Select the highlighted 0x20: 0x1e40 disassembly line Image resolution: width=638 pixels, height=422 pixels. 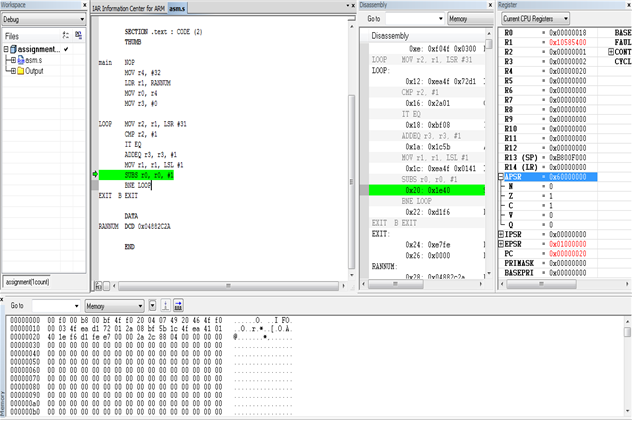(427, 190)
